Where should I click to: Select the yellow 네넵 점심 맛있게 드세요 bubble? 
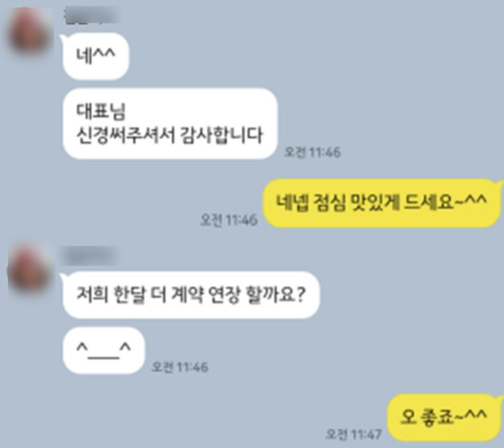tap(381, 203)
